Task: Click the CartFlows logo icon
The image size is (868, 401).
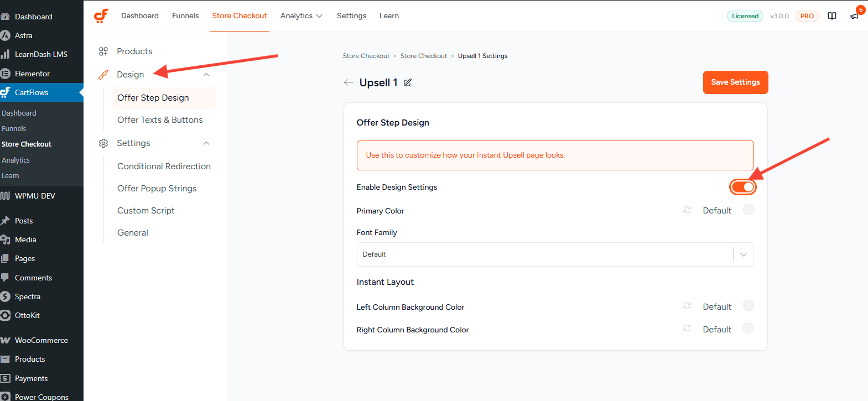Action: click(x=101, y=15)
